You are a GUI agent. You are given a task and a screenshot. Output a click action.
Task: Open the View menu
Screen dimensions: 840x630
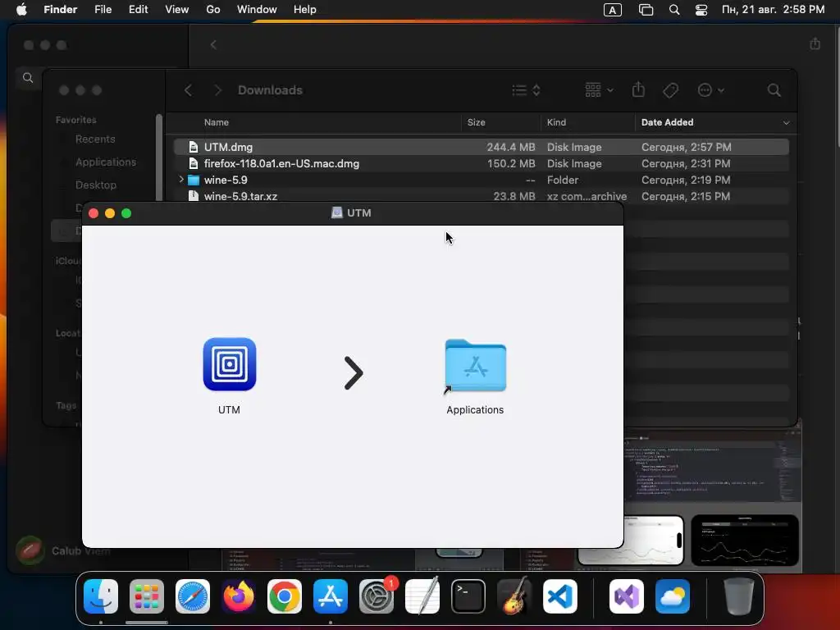point(177,10)
